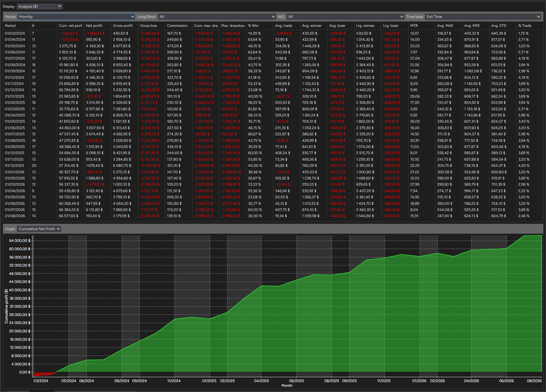Open the Graph Cumulative Net Profit dropdown

(x=39, y=229)
